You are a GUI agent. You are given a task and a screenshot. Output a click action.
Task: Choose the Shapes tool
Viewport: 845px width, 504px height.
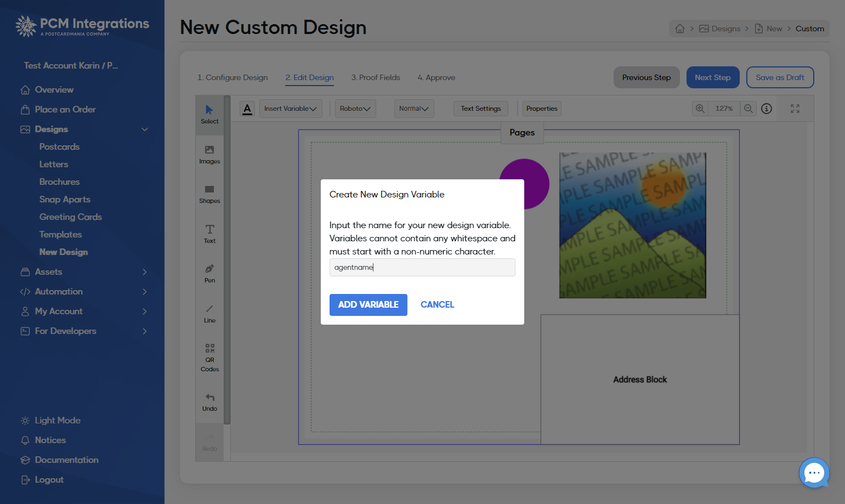pos(209,194)
